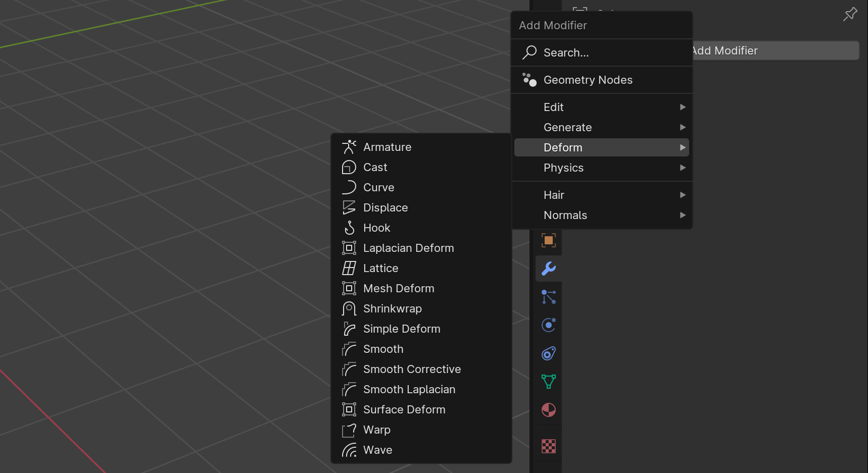This screenshot has width=868, height=473.
Task: Open the Object Constraints tab
Action: (x=549, y=353)
